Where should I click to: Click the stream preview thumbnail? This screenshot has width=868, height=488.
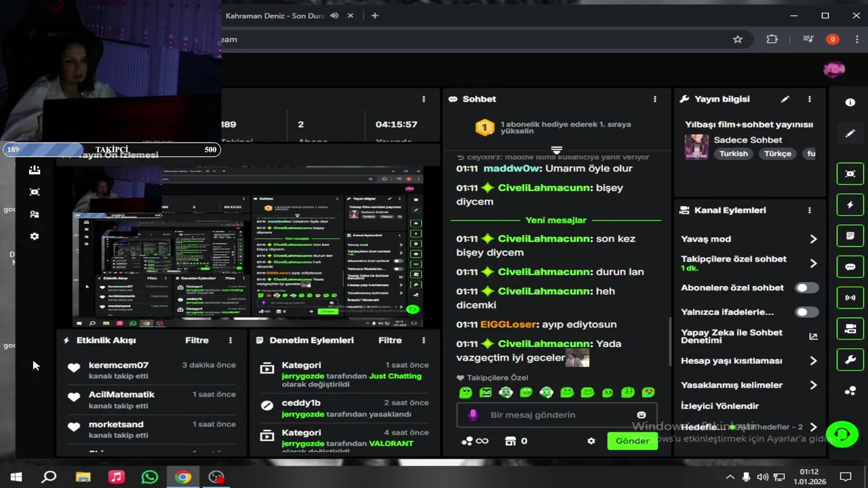[x=248, y=247]
